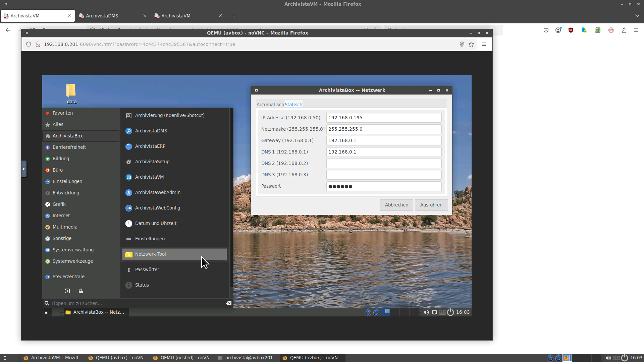Open Firefox extensions puzzle menu
This screenshot has height=362, width=644.
click(x=624, y=30)
